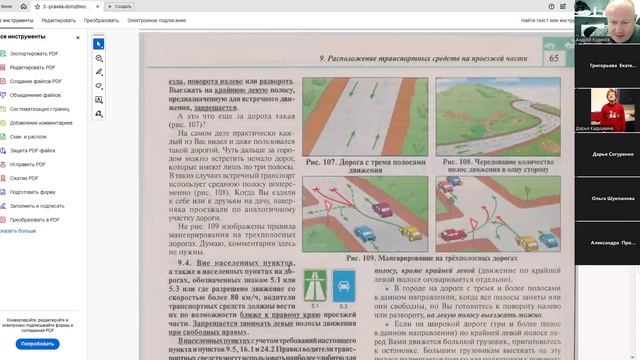Select Александра participant tile

(607, 243)
